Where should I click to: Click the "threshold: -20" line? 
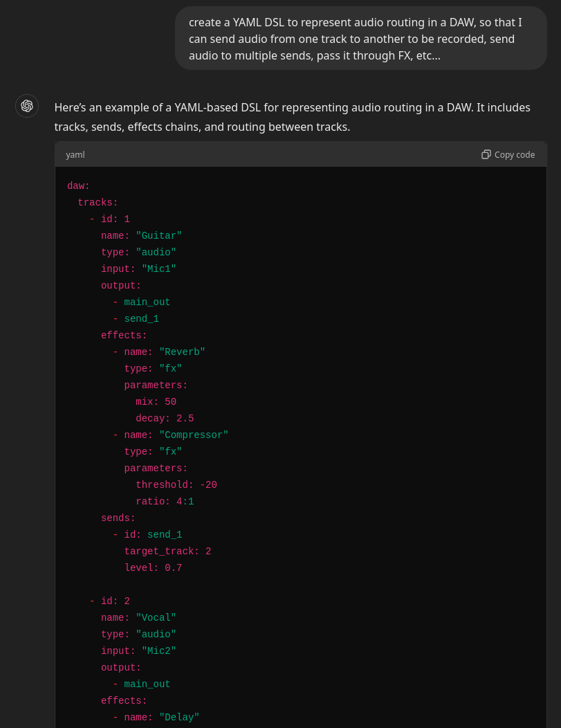tap(176, 485)
